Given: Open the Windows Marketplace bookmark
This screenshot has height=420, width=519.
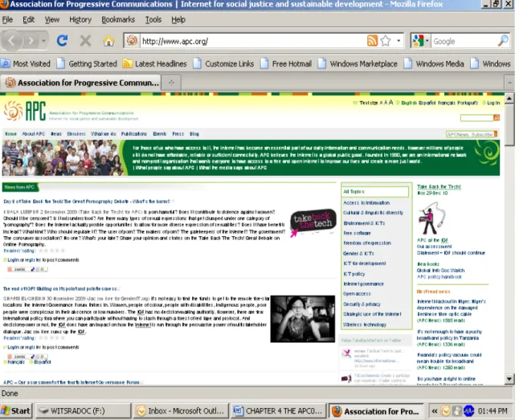Looking at the screenshot, I should 358,63.
